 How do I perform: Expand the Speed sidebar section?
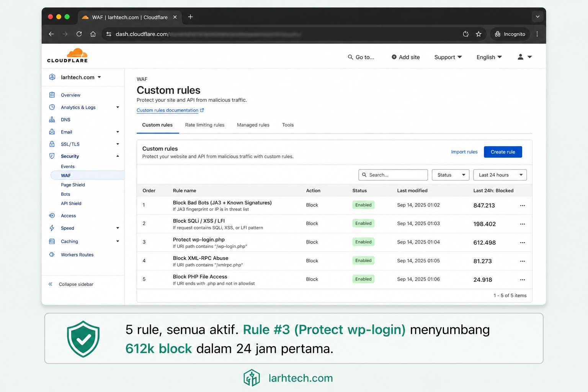tap(118, 228)
